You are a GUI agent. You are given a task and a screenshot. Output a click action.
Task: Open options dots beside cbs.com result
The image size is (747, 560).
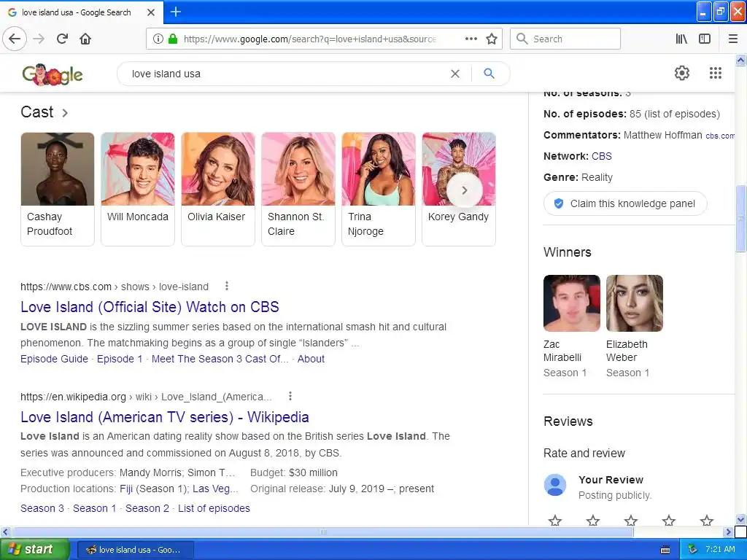coord(227,286)
